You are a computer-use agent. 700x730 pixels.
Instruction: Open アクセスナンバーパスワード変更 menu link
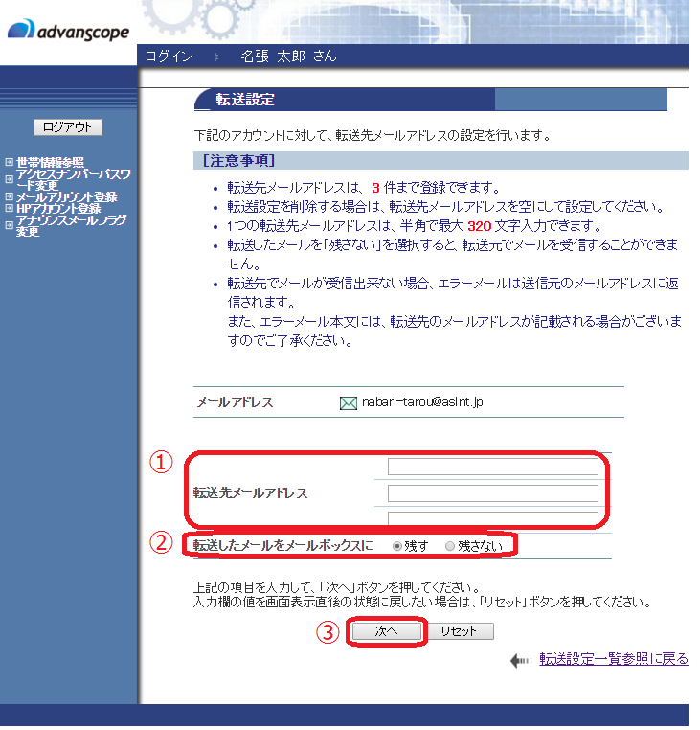click(74, 180)
